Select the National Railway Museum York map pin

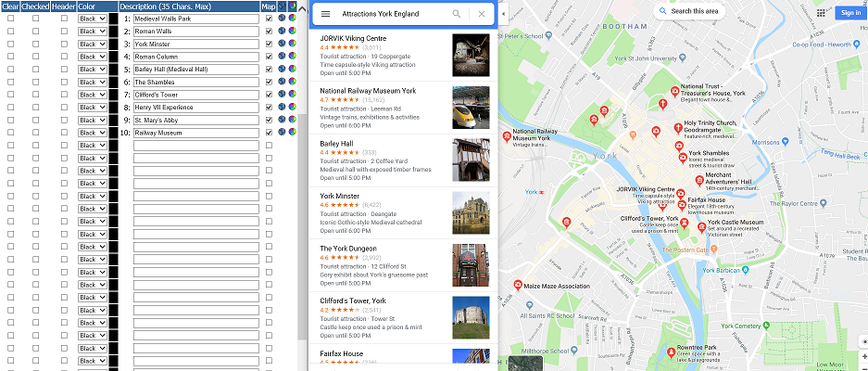click(x=506, y=135)
